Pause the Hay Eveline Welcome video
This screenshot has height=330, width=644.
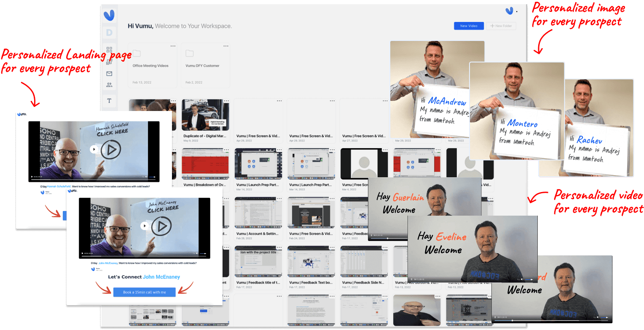tap(412, 279)
